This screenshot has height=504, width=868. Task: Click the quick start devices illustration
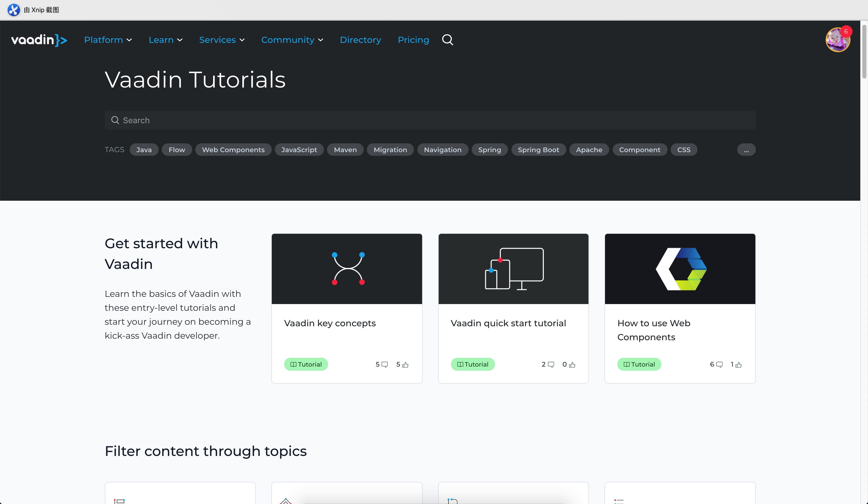pos(514,269)
